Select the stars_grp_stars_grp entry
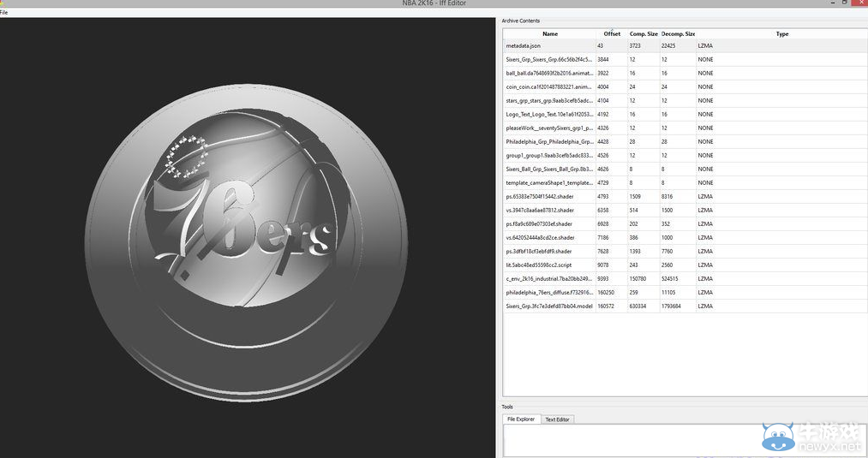Screen dimensions: 868x458 point(550,101)
